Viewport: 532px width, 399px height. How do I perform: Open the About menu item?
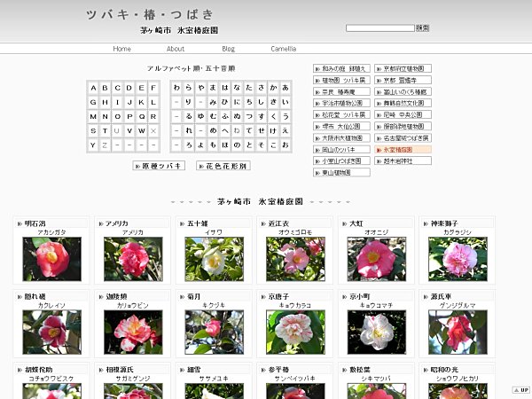176,49
